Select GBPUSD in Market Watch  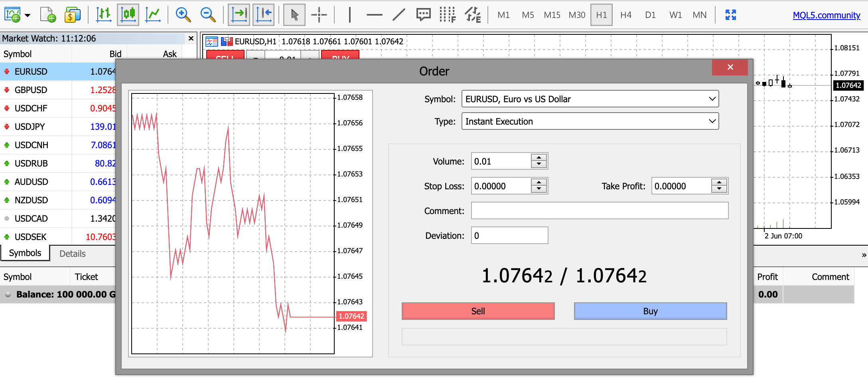pyautogui.click(x=58, y=90)
